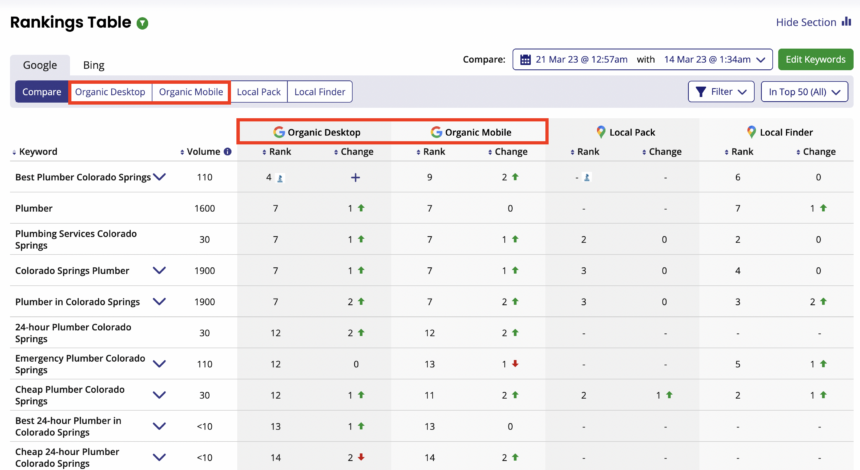Click the bar chart icon beside Hide Section
Screen dimensions: 860x470
846,22
